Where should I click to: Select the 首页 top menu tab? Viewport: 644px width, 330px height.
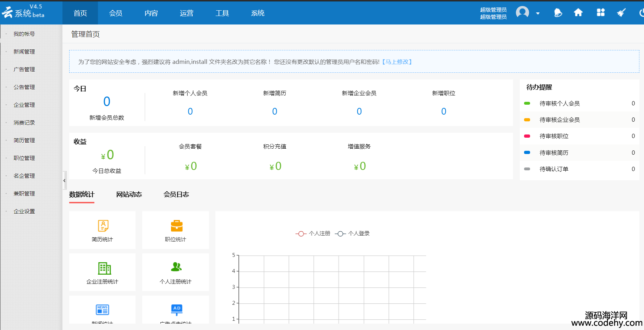point(80,13)
